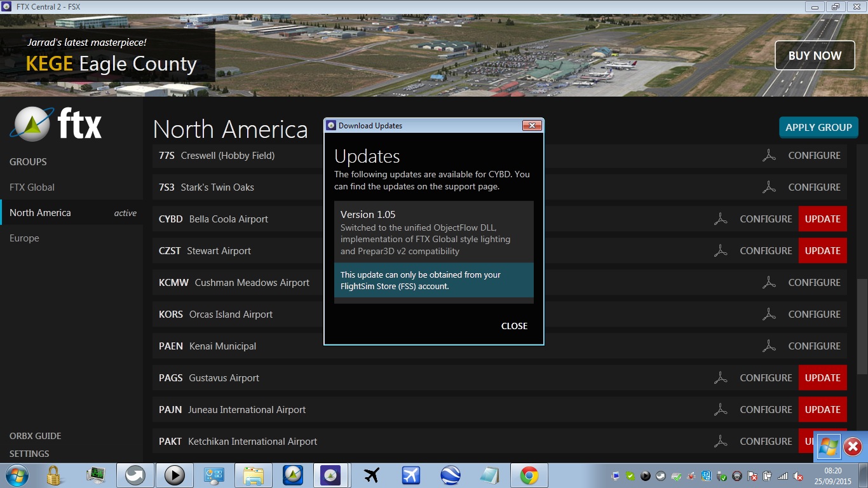Click the Windows flag overlay icon near the tray
868x488 pixels.
point(828,447)
